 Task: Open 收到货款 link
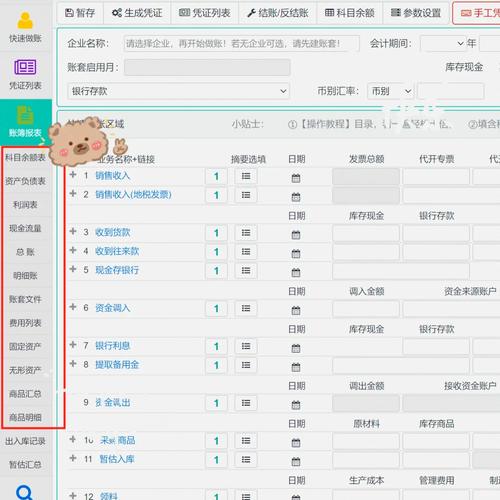click(x=113, y=232)
